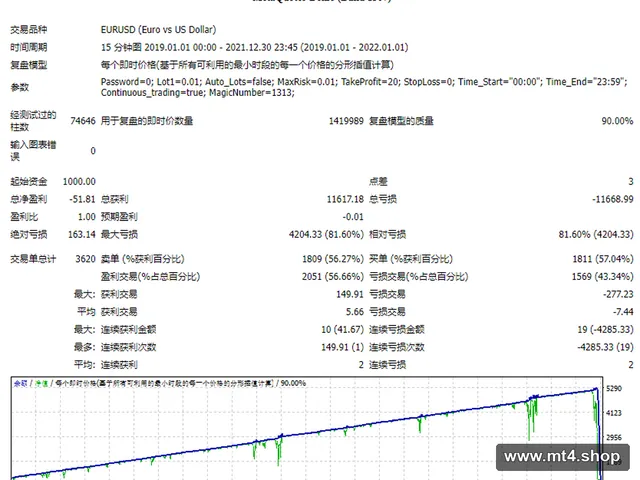Click the spread value '3'
The image size is (640, 480).
631,182
